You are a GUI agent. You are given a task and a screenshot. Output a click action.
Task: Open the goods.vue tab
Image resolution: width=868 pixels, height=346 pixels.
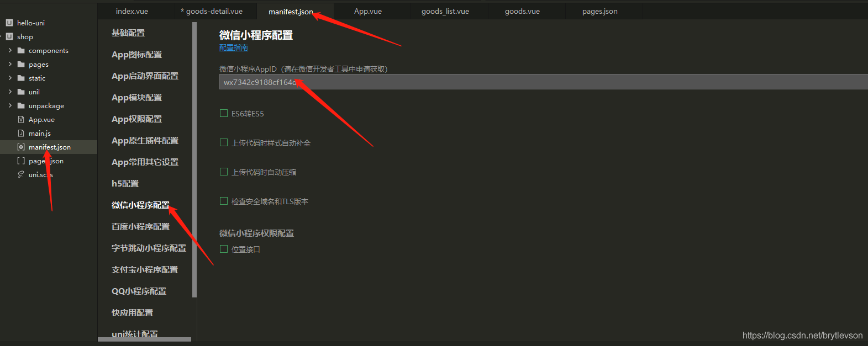[x=522, y=11]
